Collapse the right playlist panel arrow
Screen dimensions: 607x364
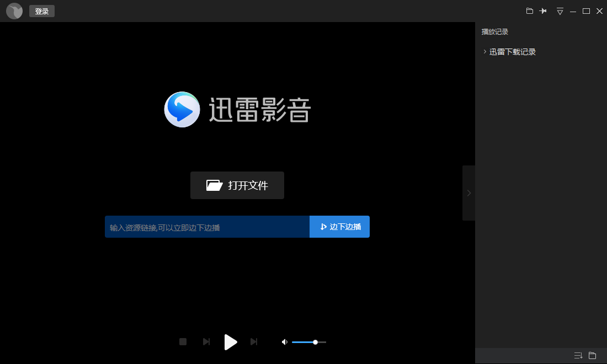pyautogui.click(x=468, y=193)
